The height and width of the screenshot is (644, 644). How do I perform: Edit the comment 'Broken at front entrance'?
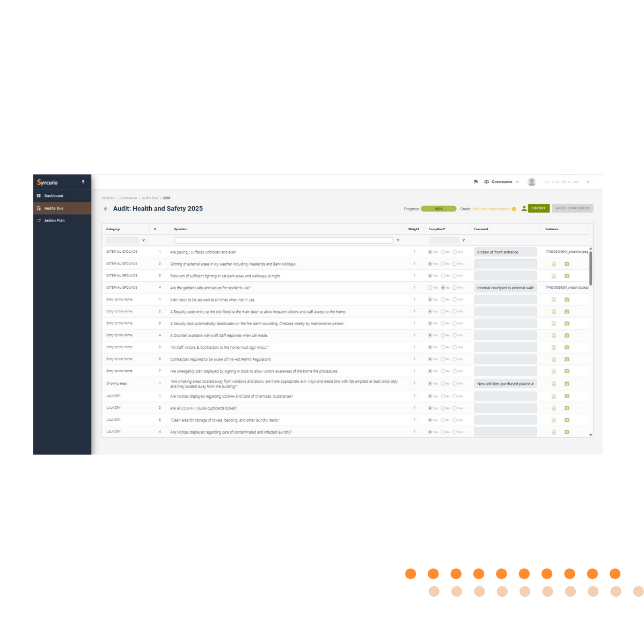pos(505,252)
